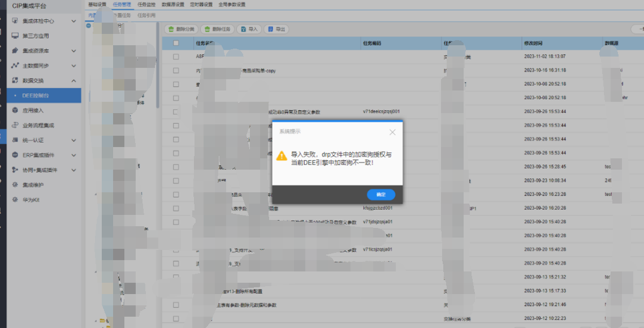This screenshot has height=328, width=644.
Task: Open the 定时器设置 tab
Action: pos(201,5)
